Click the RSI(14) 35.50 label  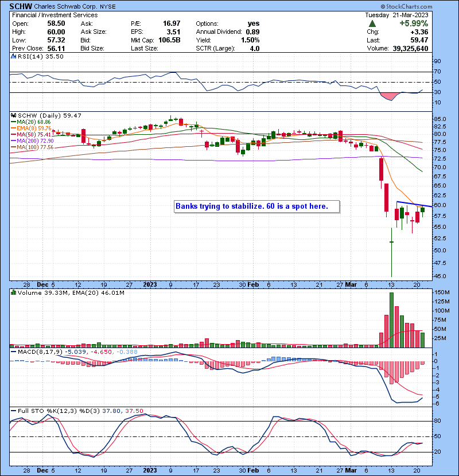point(40,56)
